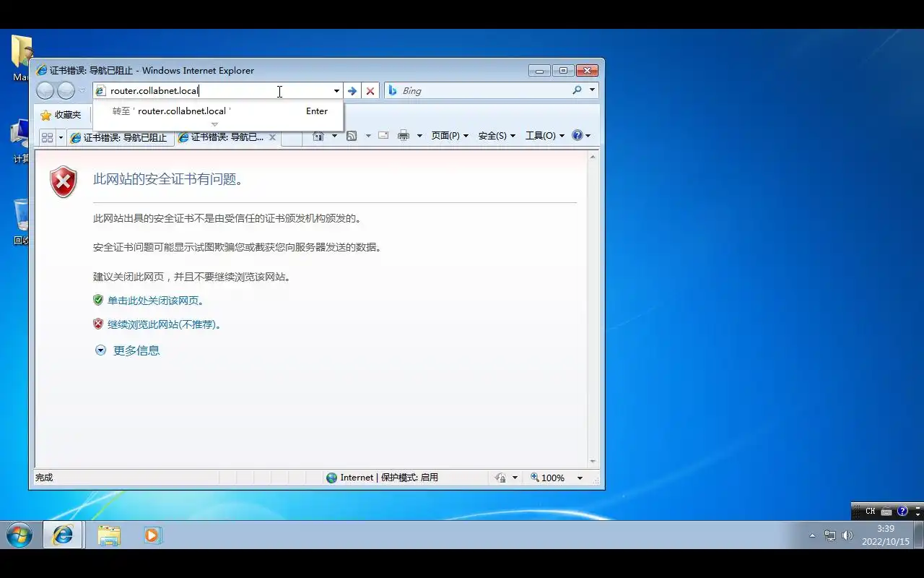Click the Go arrow beside the address bar
924x578 pixels.
(x=352, y=91)
